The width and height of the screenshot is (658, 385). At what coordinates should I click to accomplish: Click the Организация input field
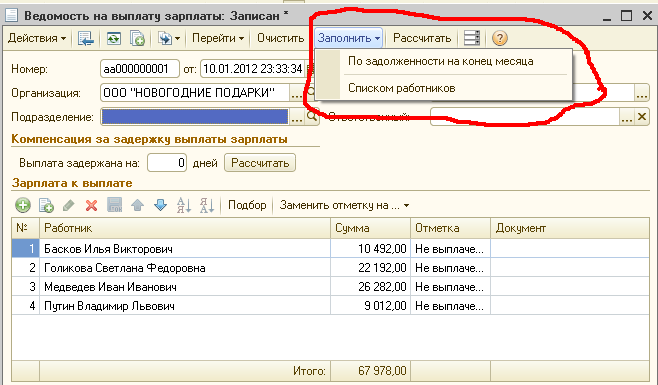coord(195,93)
